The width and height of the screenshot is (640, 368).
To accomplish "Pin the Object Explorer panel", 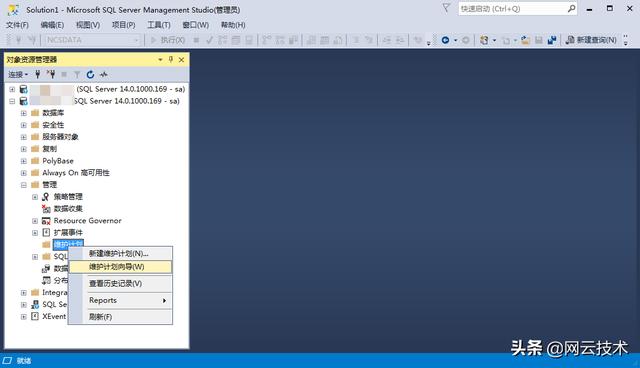I will tap(171, 60).
